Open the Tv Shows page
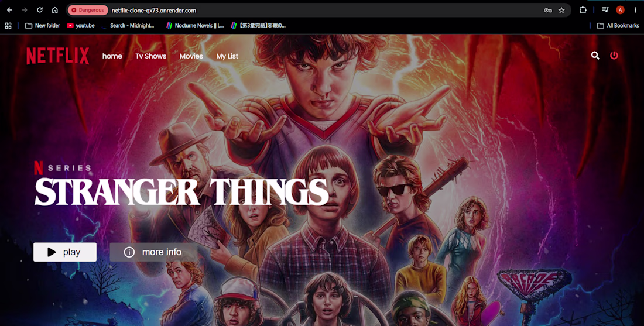The image size is (644, 326). (x=150, y=56)
